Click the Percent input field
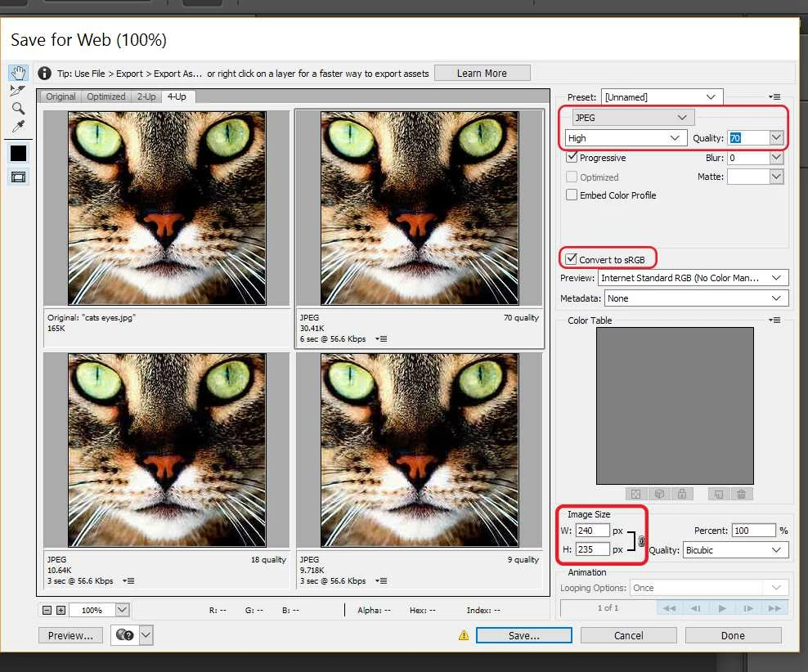The image size is (808, 672). pos(753,531)
